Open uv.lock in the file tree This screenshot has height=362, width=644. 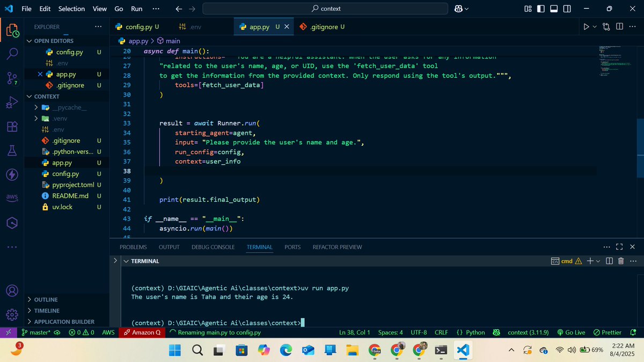pos(62,207)
